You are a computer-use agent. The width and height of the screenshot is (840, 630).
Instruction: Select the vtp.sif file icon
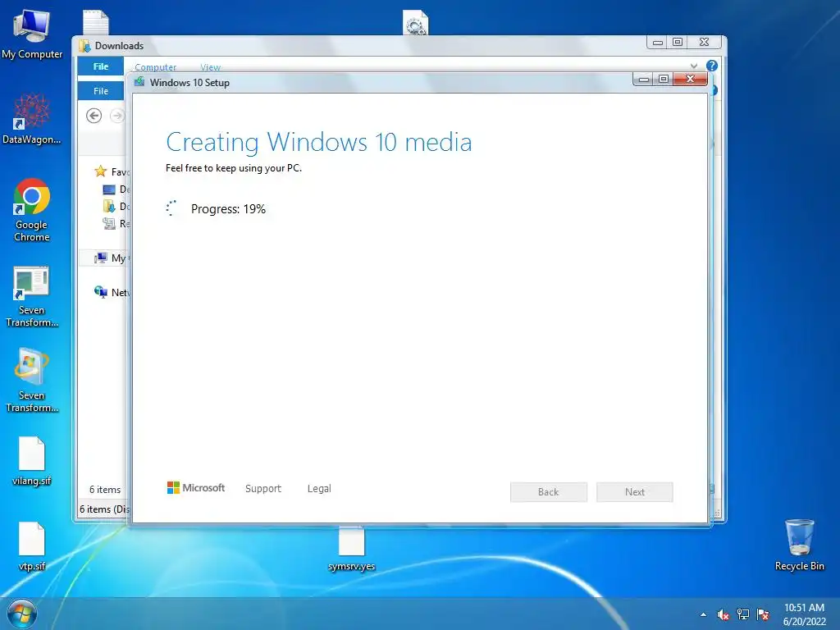tap(32, 546)
